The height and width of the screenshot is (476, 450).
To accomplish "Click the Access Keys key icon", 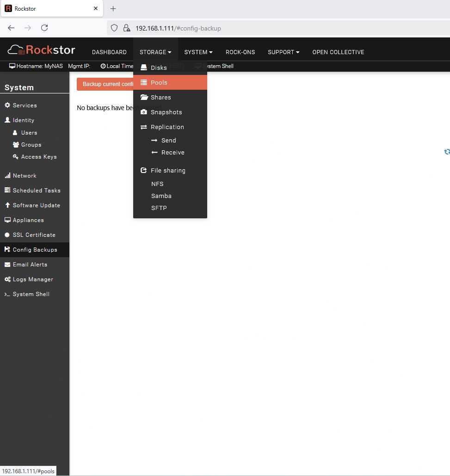I will (15, 157).
